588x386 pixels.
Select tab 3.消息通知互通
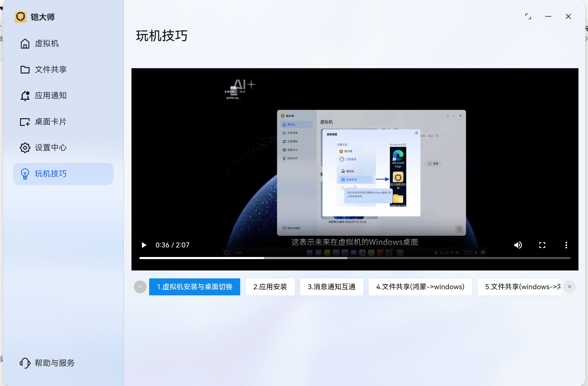(x=331, y=287)
